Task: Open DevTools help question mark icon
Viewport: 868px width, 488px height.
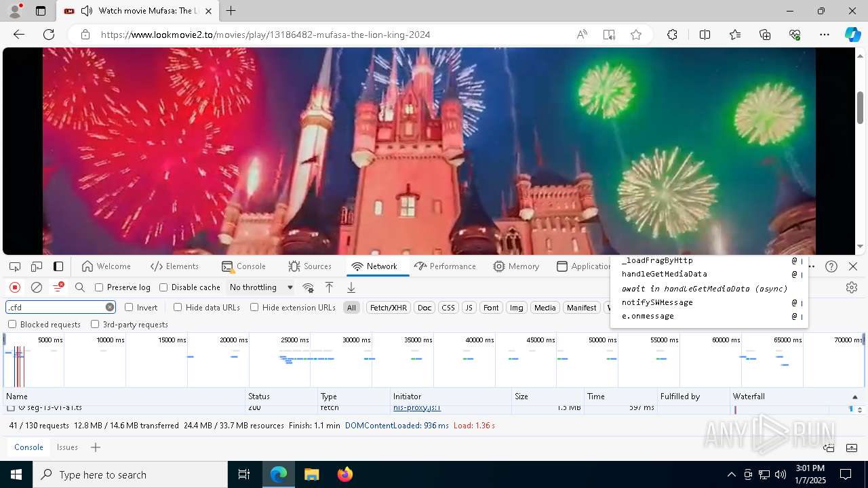Action: 831,266
